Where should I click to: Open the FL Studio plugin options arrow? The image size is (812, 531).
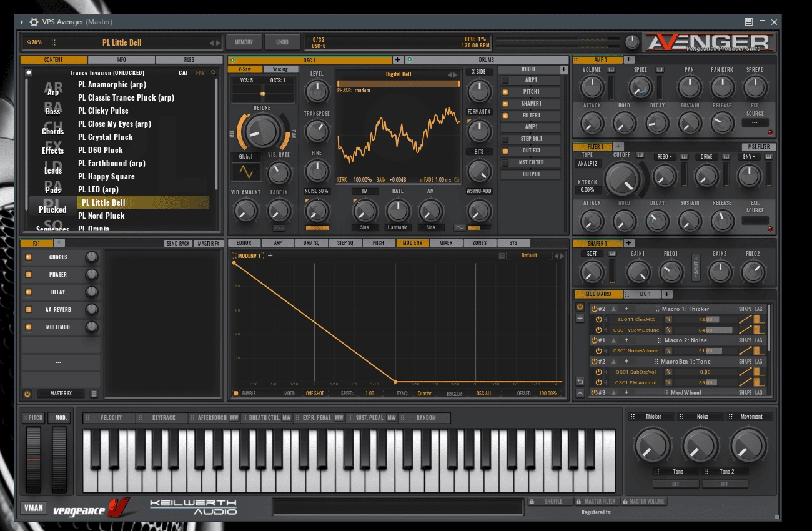tap(21, 22)
